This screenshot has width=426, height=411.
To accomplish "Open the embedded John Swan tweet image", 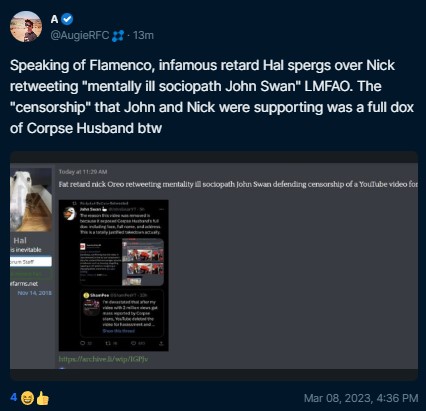I will click(x=114, y=275).
